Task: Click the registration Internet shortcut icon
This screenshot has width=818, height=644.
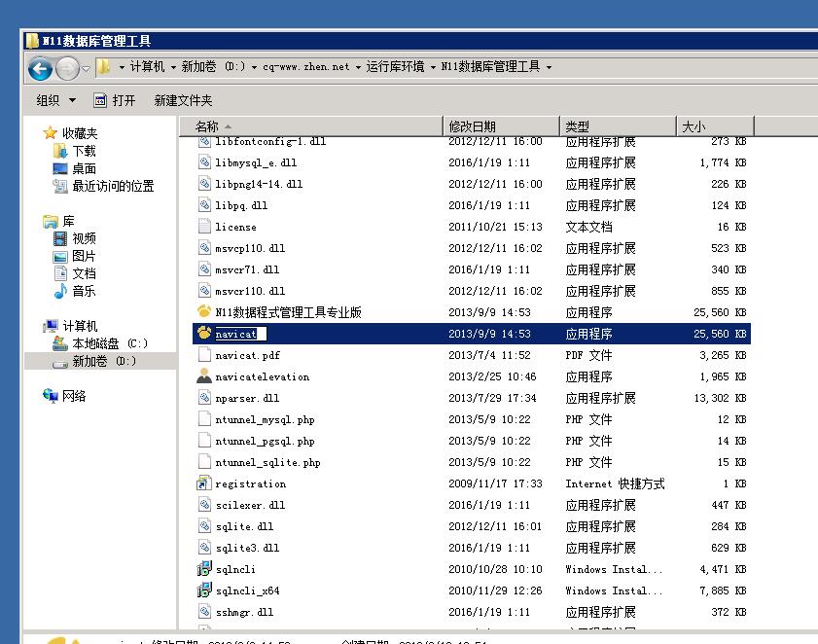Action: [x=204, y=483]
